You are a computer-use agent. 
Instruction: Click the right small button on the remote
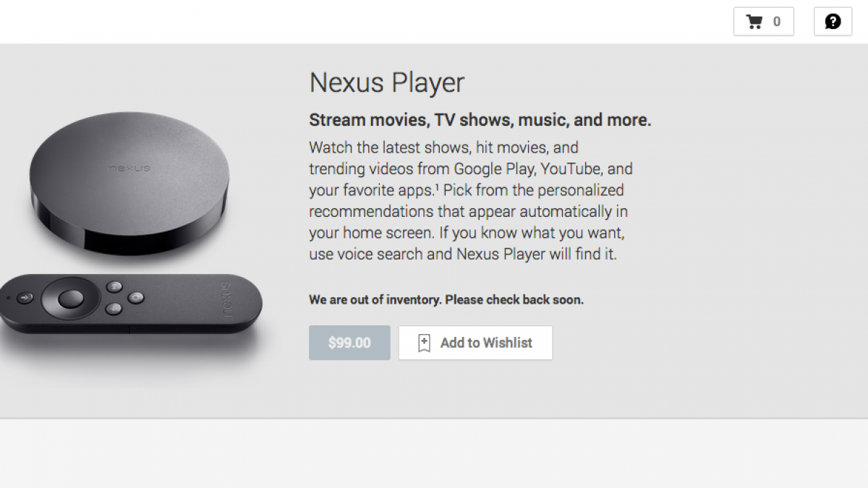click(x=136, y=297)
